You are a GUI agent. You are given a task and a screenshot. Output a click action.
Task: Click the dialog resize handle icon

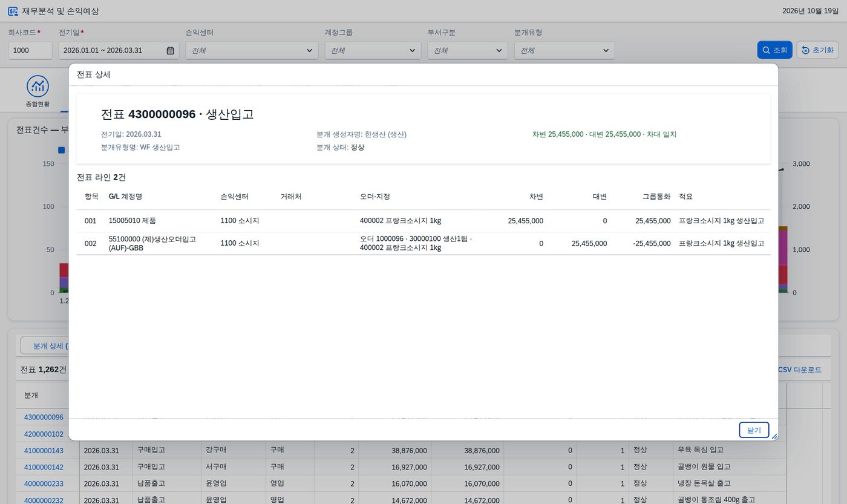774,436
